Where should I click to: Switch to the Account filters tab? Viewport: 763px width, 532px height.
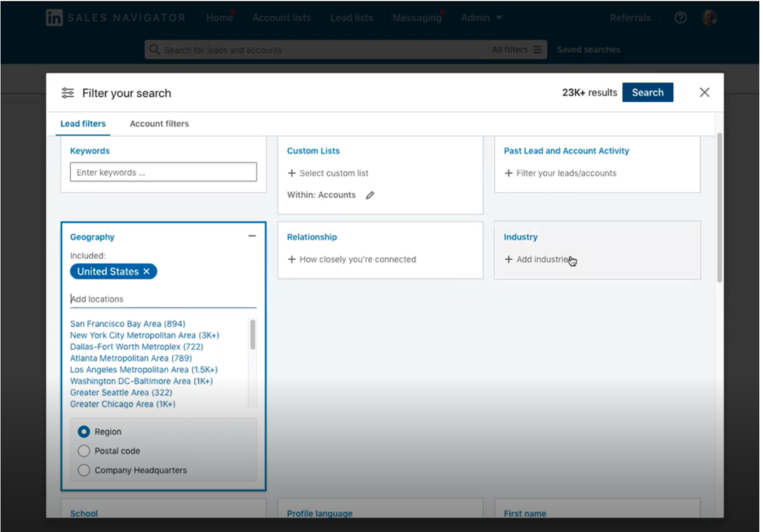[x=159, y=124]
